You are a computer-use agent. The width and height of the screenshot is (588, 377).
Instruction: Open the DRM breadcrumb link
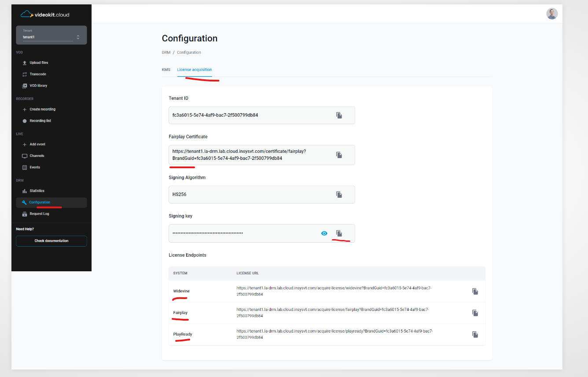point(166,52)
